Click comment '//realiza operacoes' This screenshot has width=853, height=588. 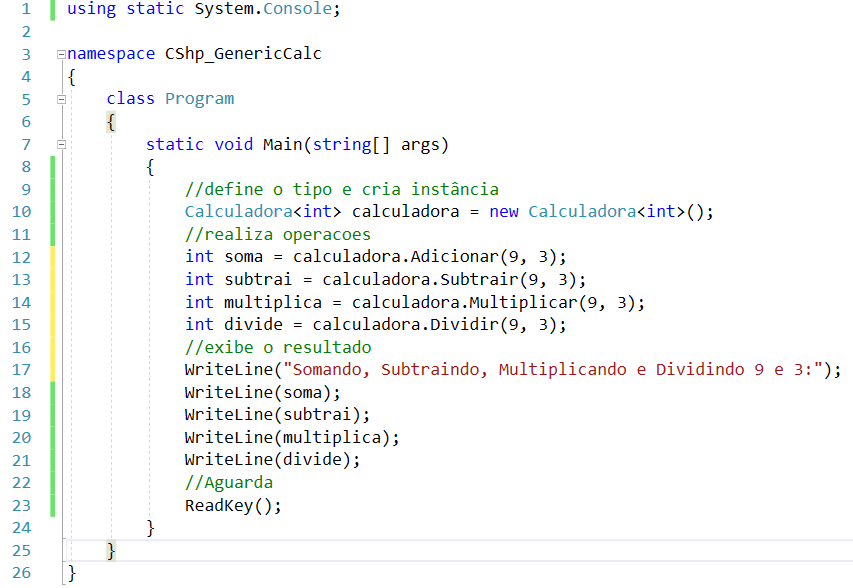pos(278,235)
